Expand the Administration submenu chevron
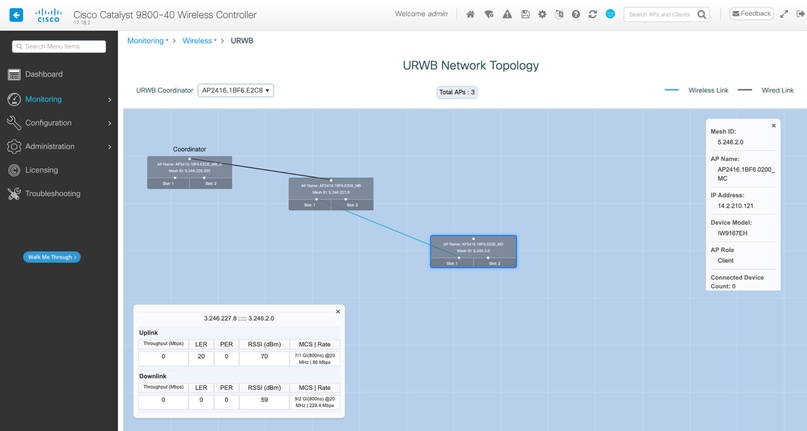The height and width of the screenshot is (431, 807). tap(110, 147)
